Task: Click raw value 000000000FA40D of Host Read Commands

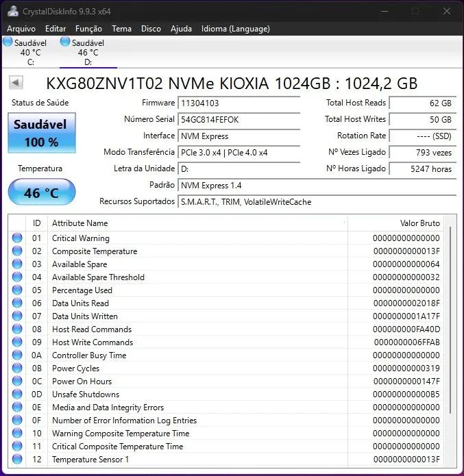Action: point(406,329)
